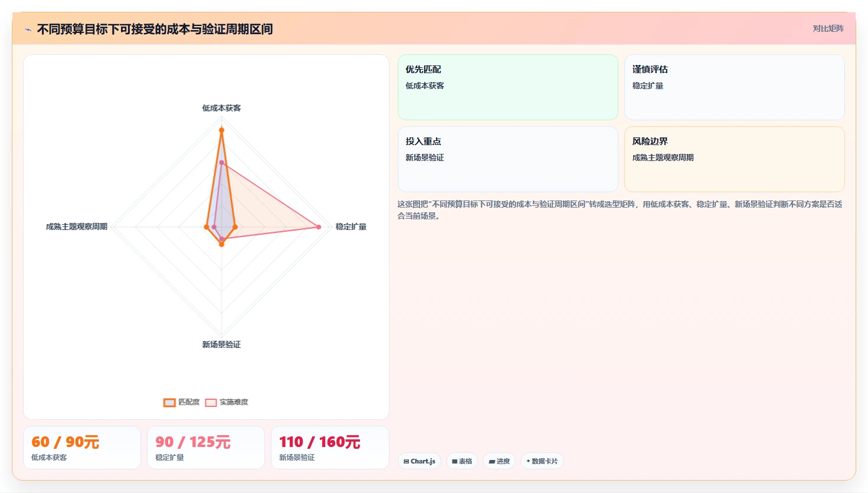868x493 pixels.
Task: Click 低成本获客 text in 优先匹配 card
Action: coord(425,86)
